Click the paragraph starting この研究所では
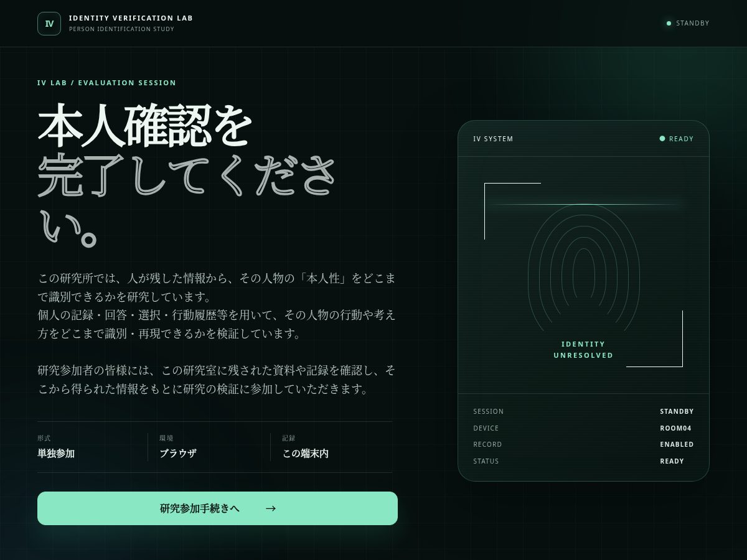747x560 pixels. (217, 306)
